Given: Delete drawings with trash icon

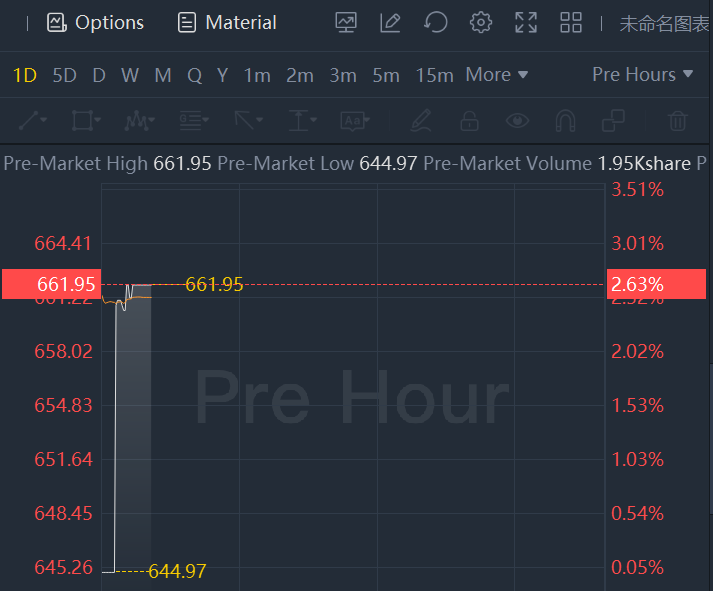Looking at the screenshot, I should point(678,121).
